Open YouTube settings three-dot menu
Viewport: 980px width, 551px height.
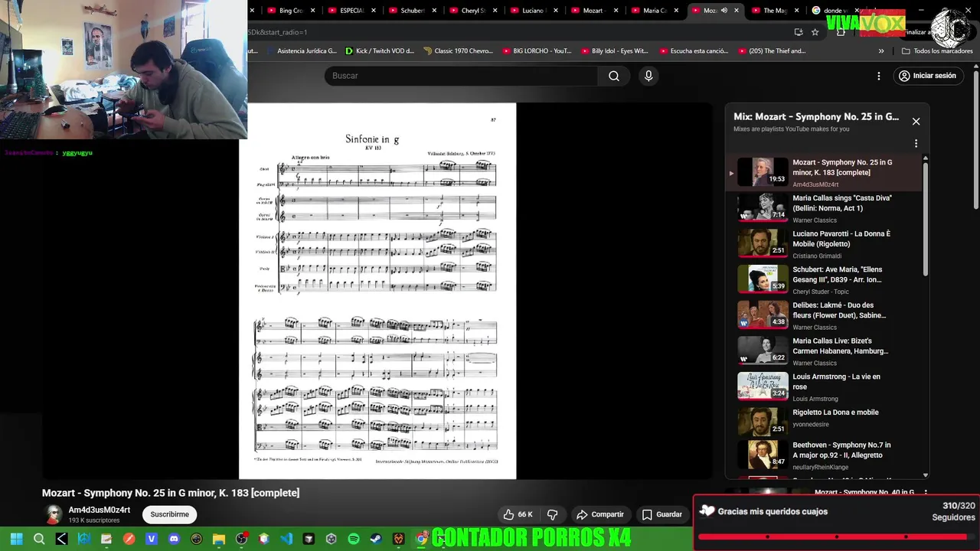879,76
